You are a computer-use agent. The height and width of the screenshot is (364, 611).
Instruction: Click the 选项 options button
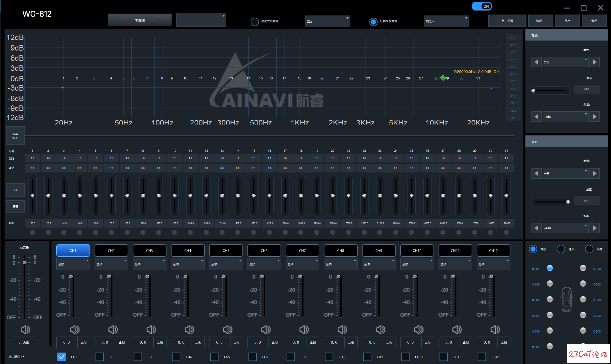[x=541, y=21]
